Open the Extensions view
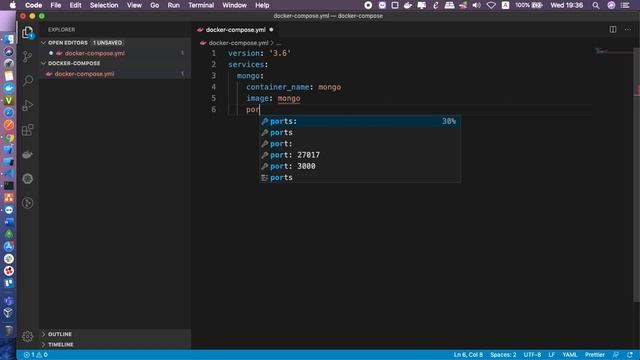Image resolution: width=640 pixels, height=360 pixels. click(28, 130)
